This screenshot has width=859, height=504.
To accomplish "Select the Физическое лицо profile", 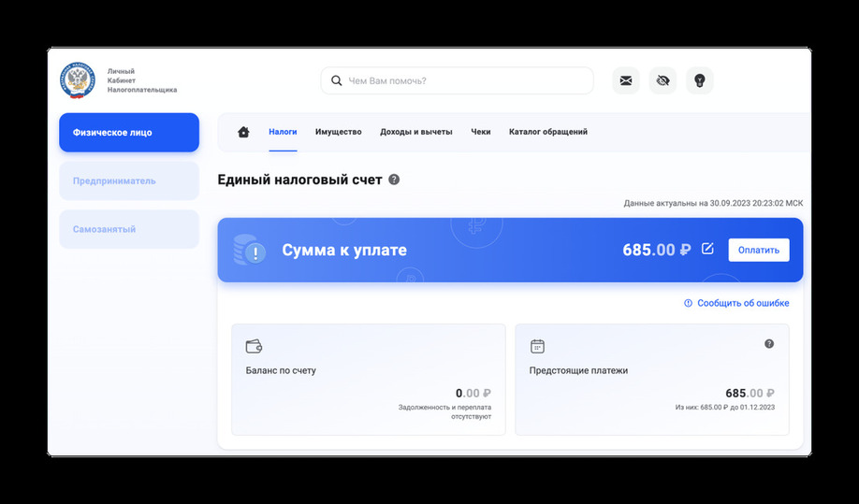I will click(129, 133).
